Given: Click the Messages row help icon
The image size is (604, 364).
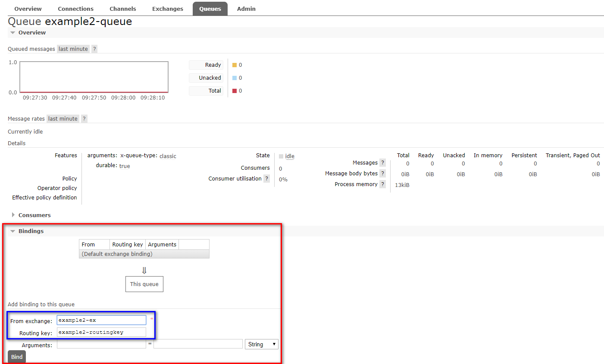Looking at the screenshot, I should [382, 163].
